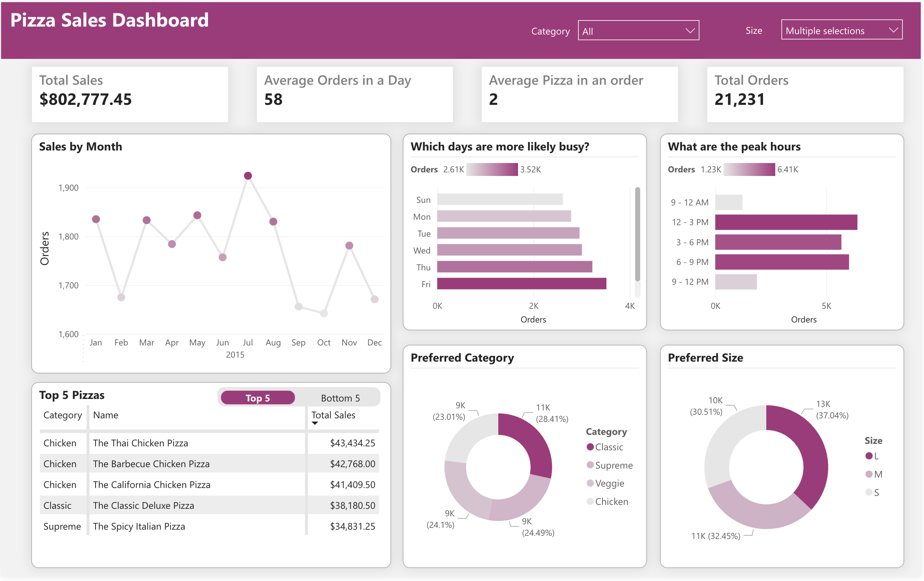
Task: Click the Chicken legend marker dot
Action: click(x=590, y=501)
